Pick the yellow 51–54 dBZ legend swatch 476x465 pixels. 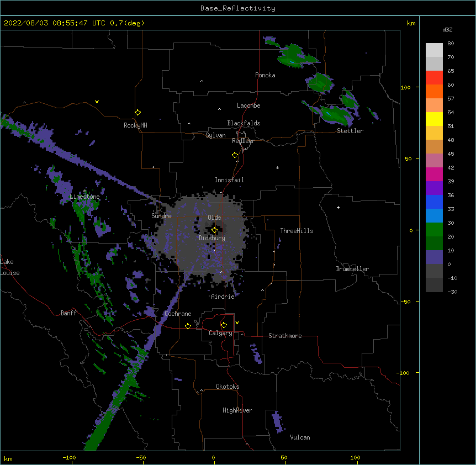(434, 119)
